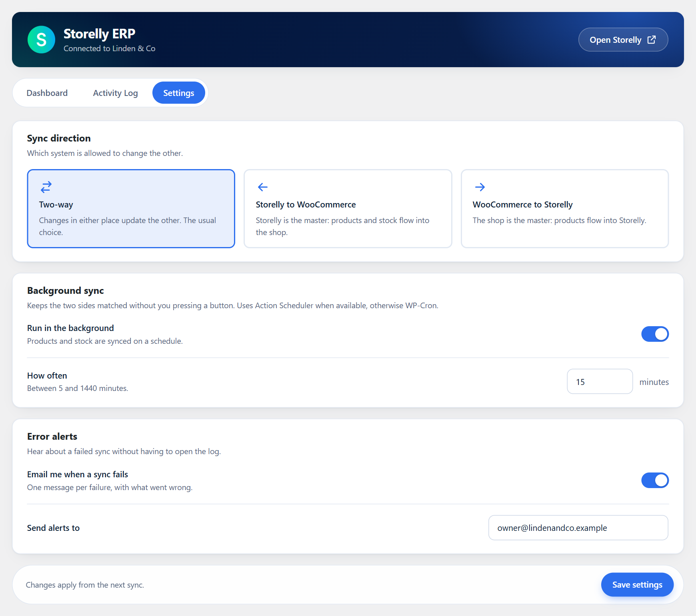Screen dimensions: 696x616
Task: Click the right arrow icon for WooCommerce to Storelly
Action: [480, 187]
